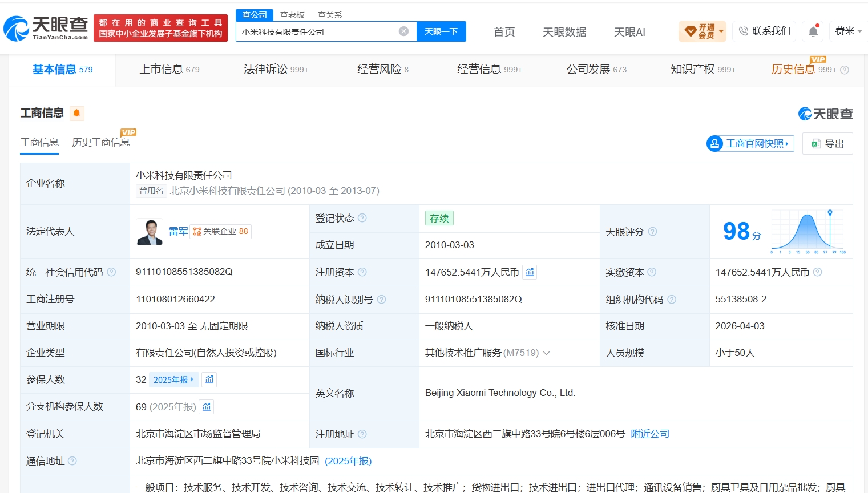Screen dimensions: 868x493
Task: Click credit code 91110108551385082Q under 统一社会信用代码
Action: [184, 272]
